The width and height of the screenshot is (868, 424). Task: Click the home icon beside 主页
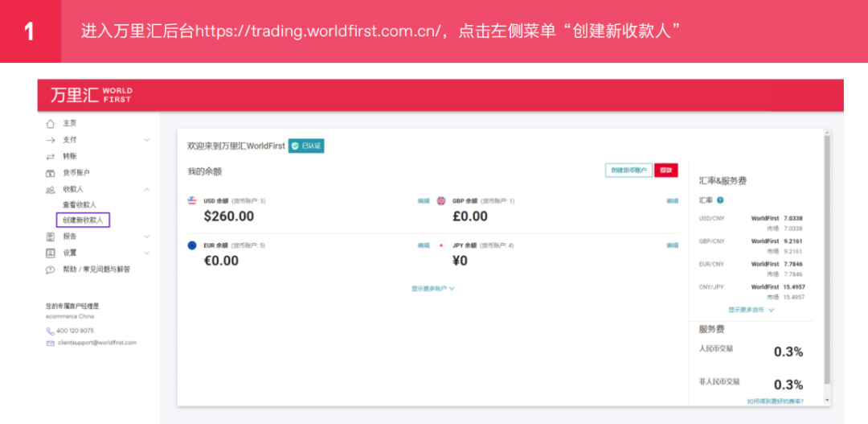pyautogui.click(x=51, y=124)
